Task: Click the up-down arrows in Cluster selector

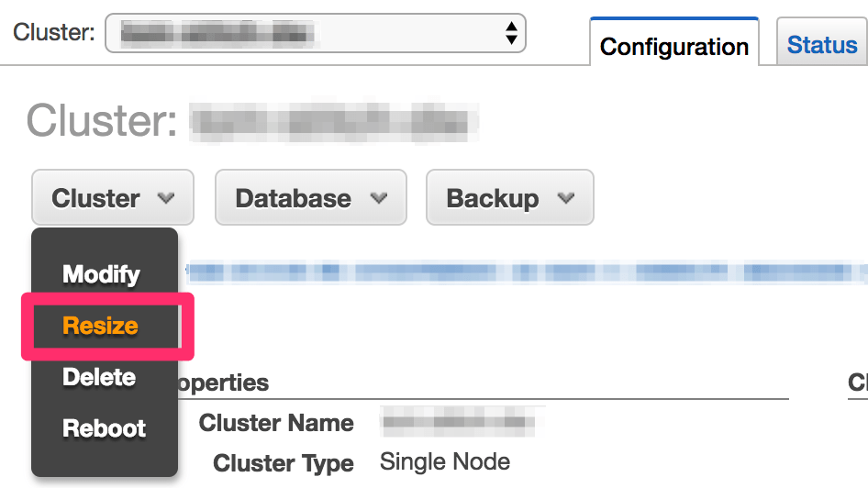Action: tap(511, 33)
